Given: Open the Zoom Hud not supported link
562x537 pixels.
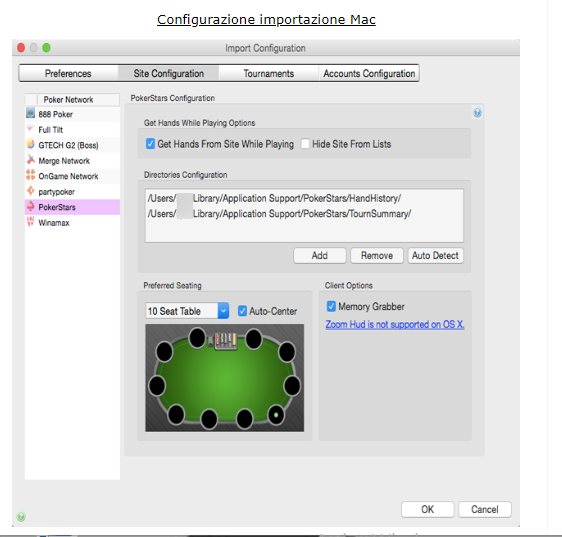Looking at the screenshot, I should click(395, 324).
